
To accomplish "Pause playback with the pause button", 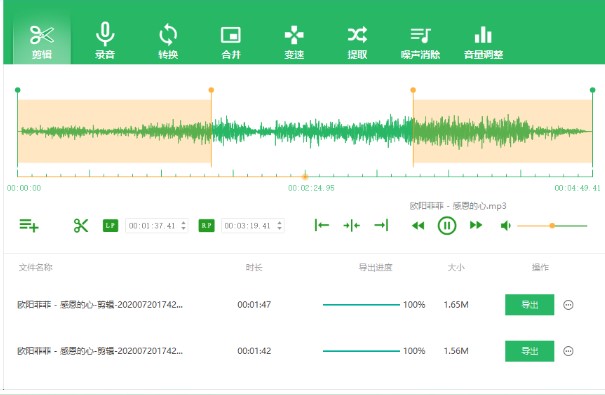I will click(x=447, y=225).
